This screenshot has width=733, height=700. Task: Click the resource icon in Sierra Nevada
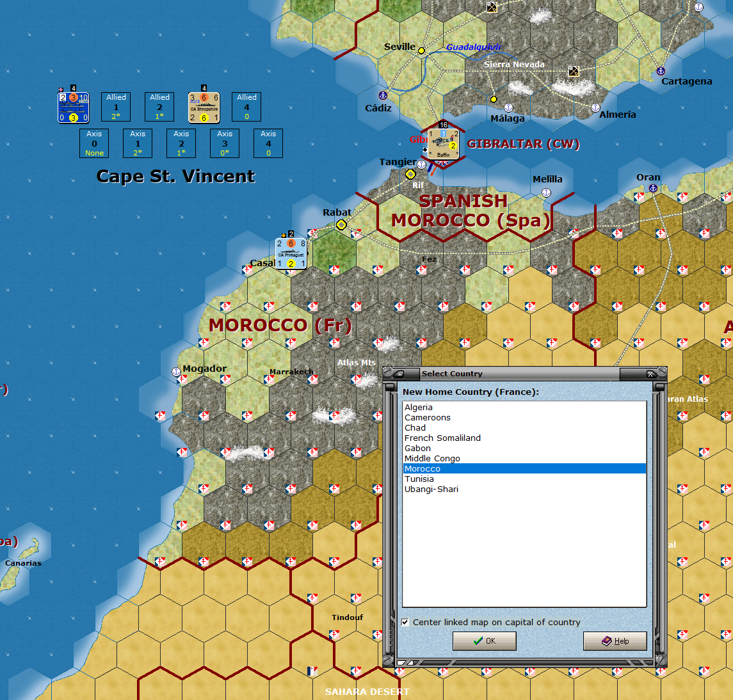pyautogui.click(x=574, y=71)
